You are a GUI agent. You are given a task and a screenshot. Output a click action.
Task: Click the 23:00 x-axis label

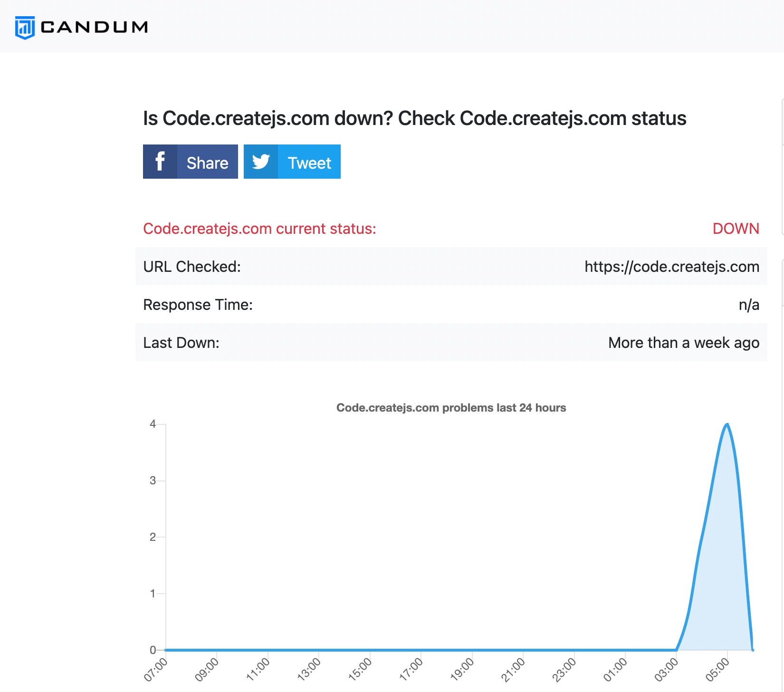pyautogui.click(x=564, y=670)
